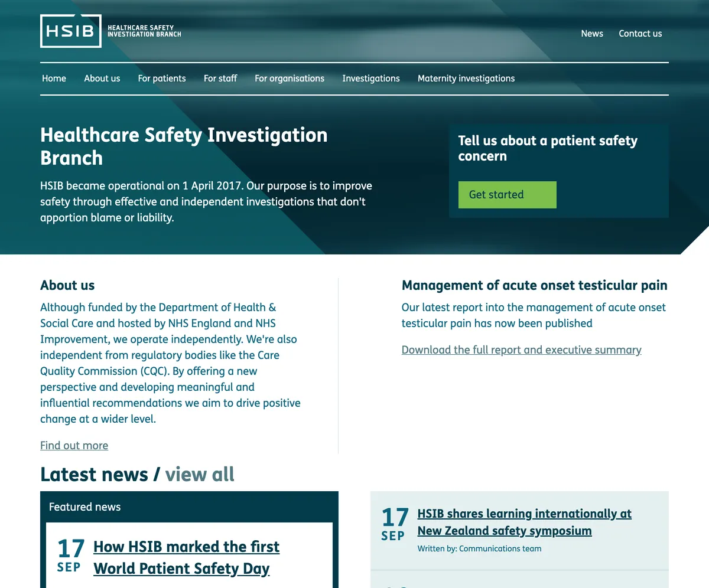This screenshot has width=709, height=588.
Task: Click the About us section heading
Action: (67, 286)
